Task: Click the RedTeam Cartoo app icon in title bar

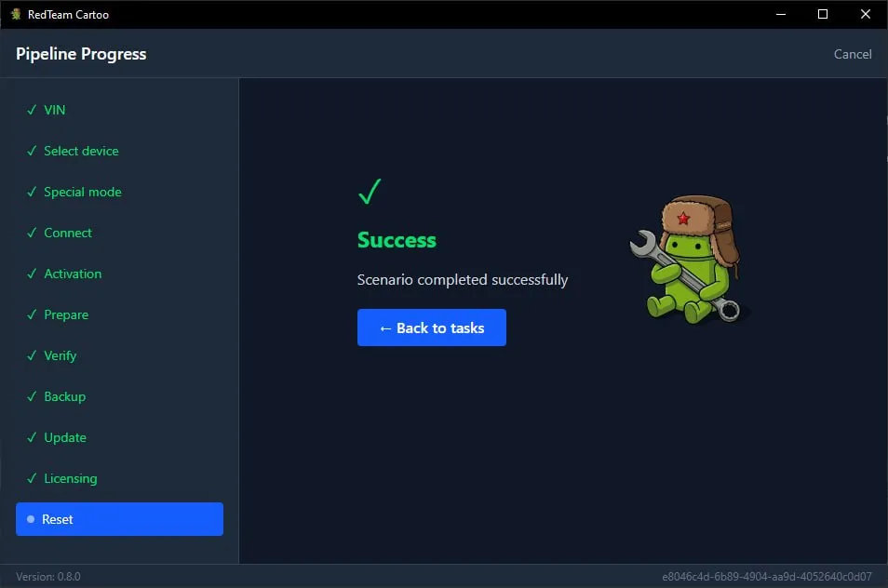Action: (16, 14)
